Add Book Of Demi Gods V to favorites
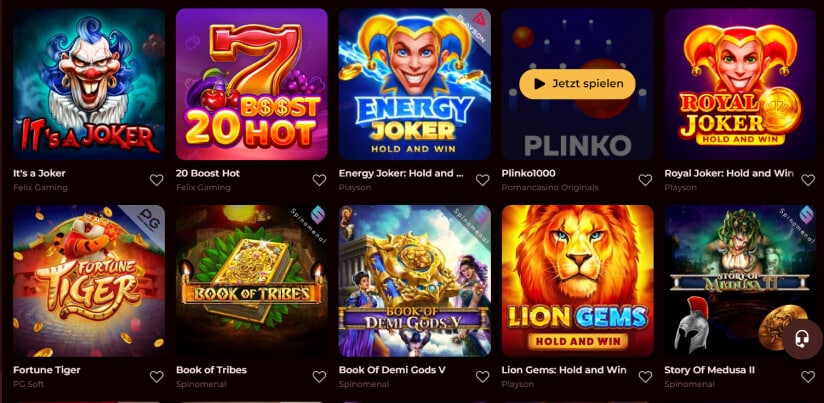The image size is (824, 403). pyautogui.click(x=482, y=377)
